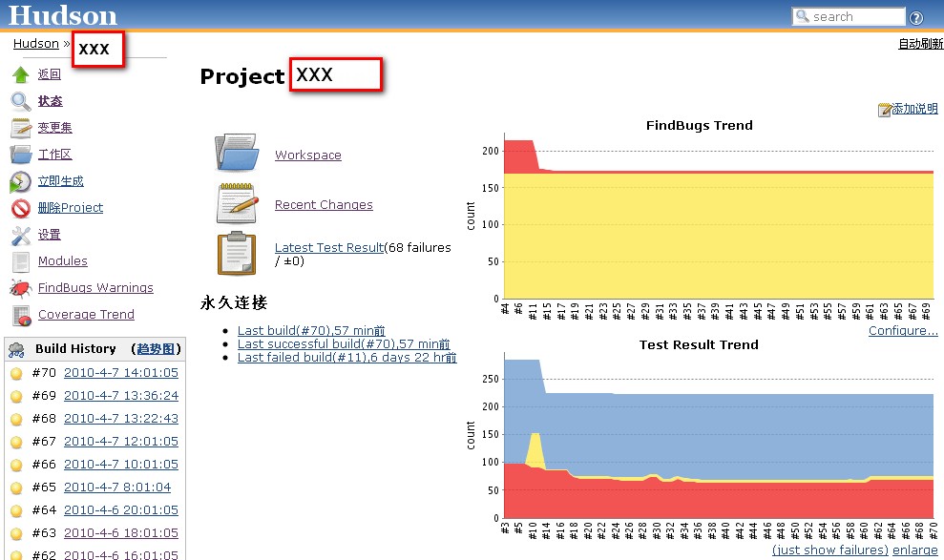The height and width of the screenshot is (560, 944).
Task: Open the 工作区 sidebar link
Action: pyautogui.click(x=54, y=154)
